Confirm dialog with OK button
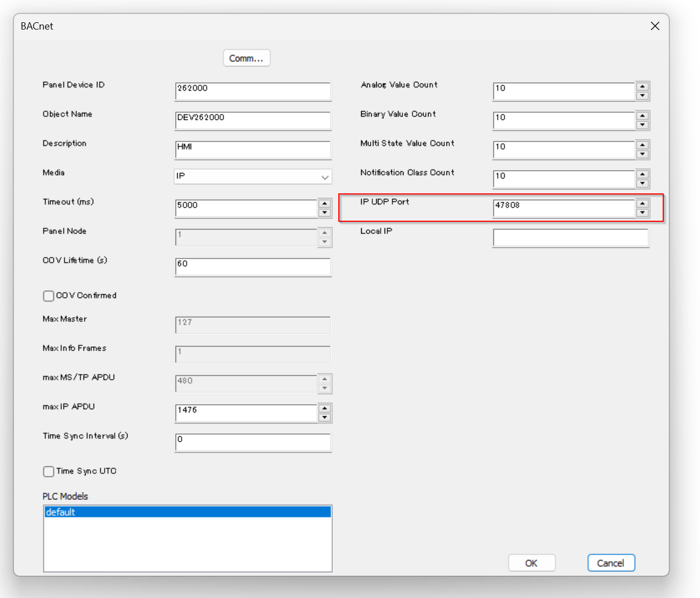The width and height of the screenshot is (700, 598). [x=532, y=563]
